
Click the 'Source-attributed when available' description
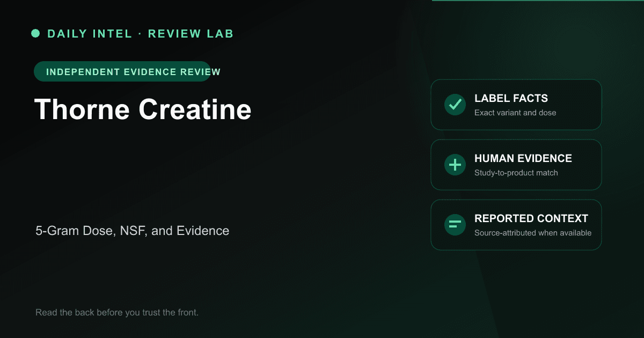(533, 233)
